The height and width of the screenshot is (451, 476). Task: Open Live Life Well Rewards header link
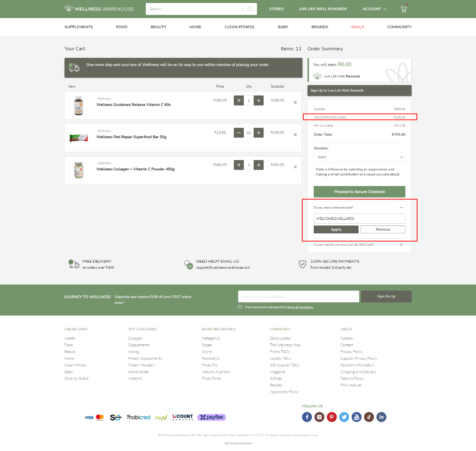(x=323, y=9)
